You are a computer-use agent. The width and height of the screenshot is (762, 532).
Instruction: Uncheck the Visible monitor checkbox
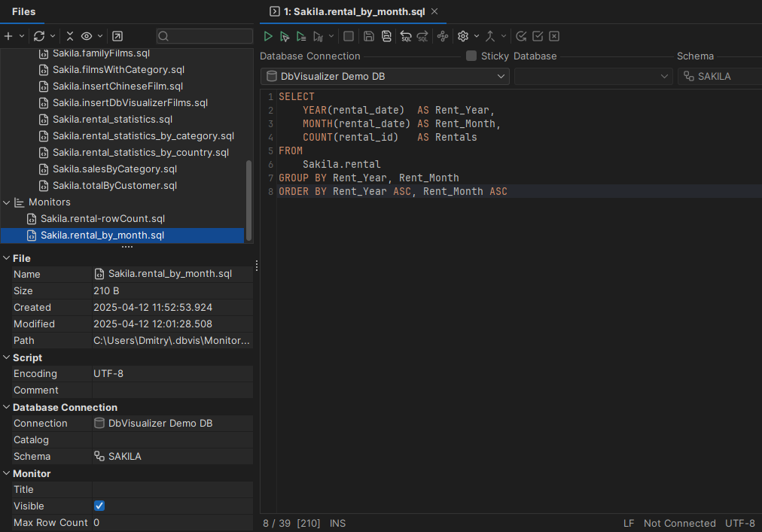[99, 506]
